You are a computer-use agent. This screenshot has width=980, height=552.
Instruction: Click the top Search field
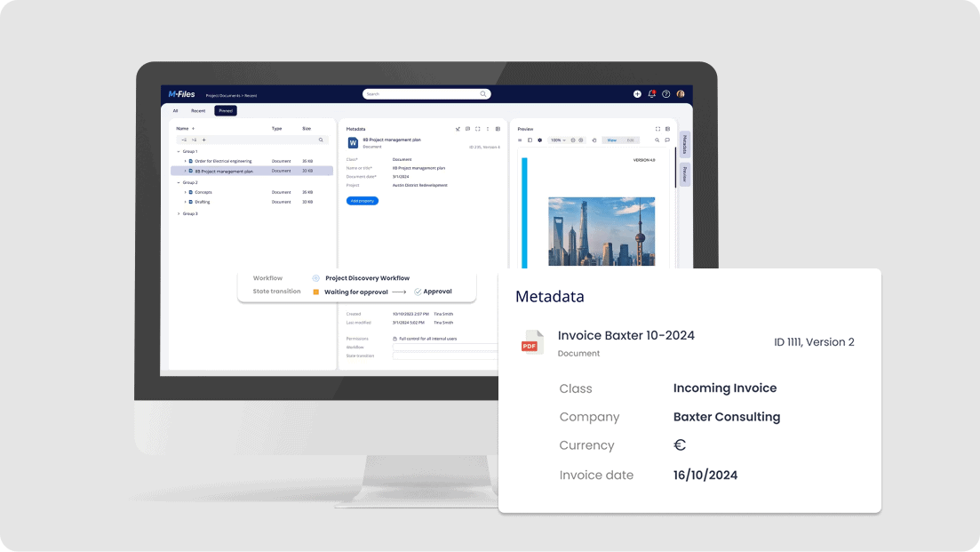[x=426, y=93]
